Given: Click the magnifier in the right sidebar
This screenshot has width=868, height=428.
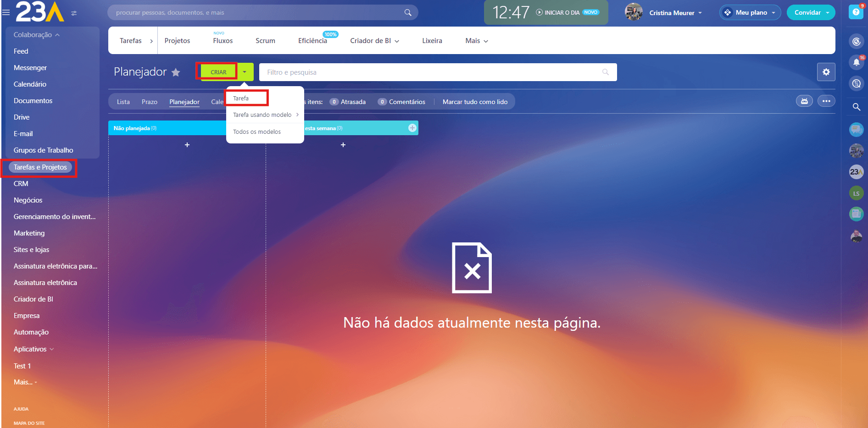Looking at the screenshot, I should 856,107.
